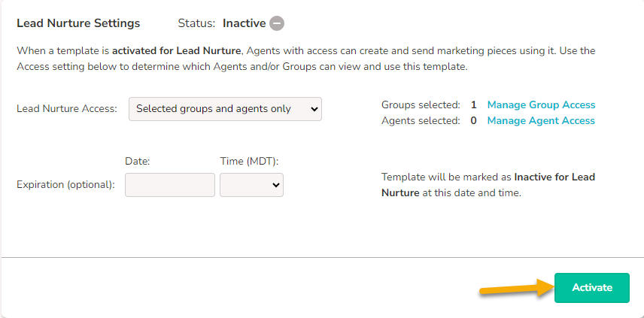Click the orange arrow pointing at Activate

[x=517, y=286]
